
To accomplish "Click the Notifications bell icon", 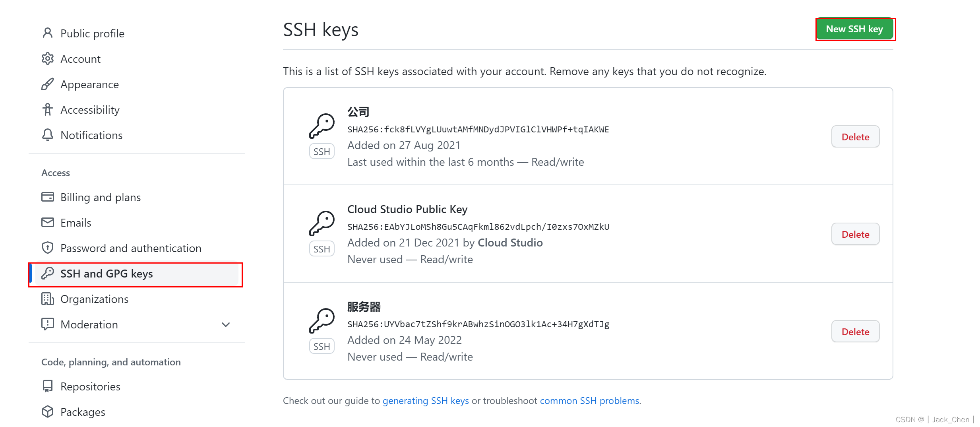I will tap(48, 135).
